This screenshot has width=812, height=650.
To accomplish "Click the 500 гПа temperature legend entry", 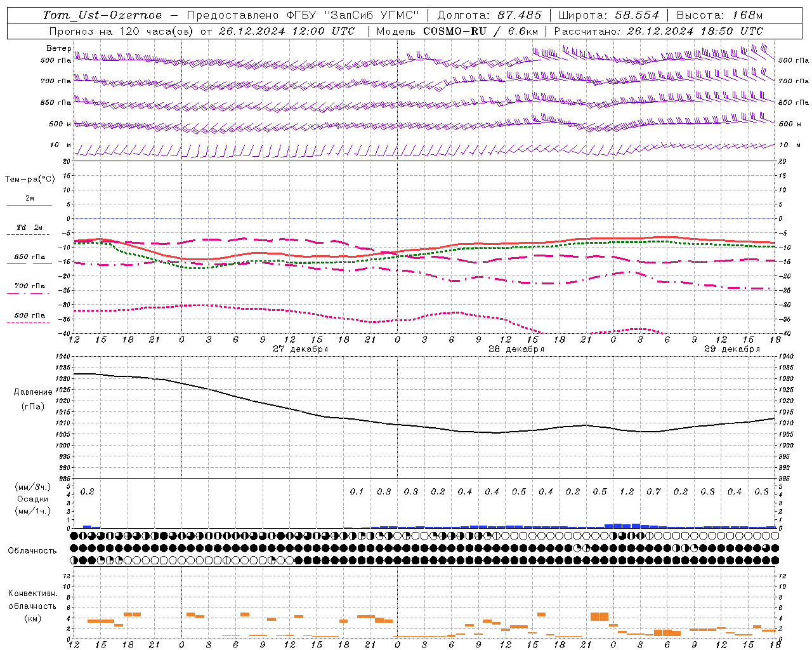I will (x=30, y=315).
